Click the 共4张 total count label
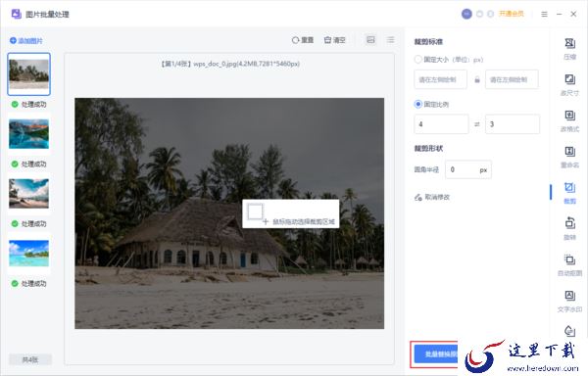The image size is (588, 376). pos(30,359)
